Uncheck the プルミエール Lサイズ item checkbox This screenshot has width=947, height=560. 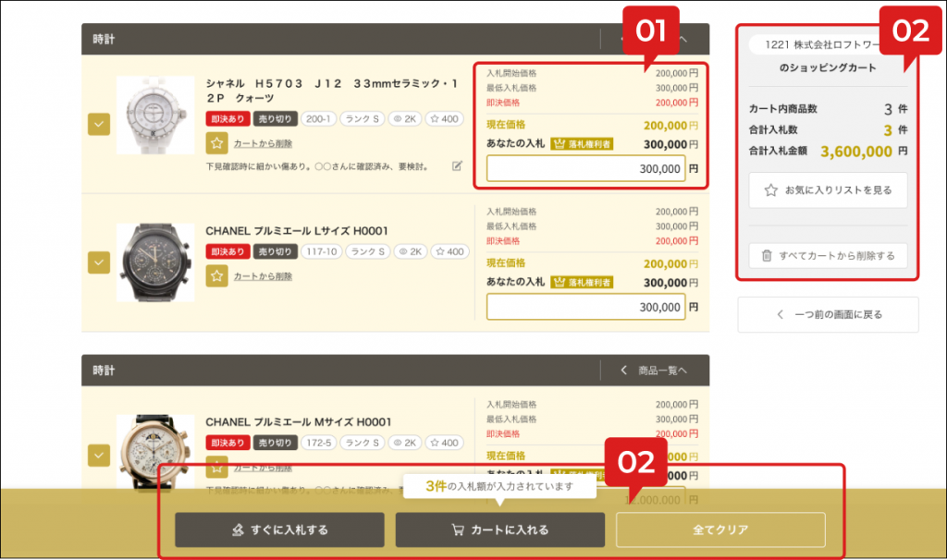99,262
